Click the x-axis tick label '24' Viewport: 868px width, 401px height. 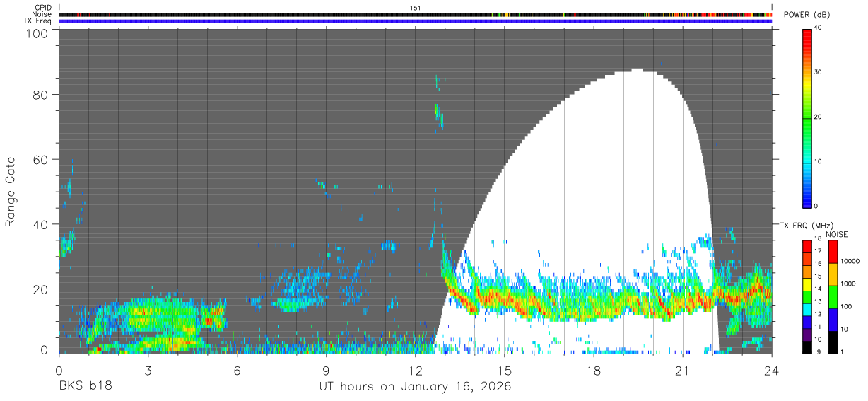771,371
